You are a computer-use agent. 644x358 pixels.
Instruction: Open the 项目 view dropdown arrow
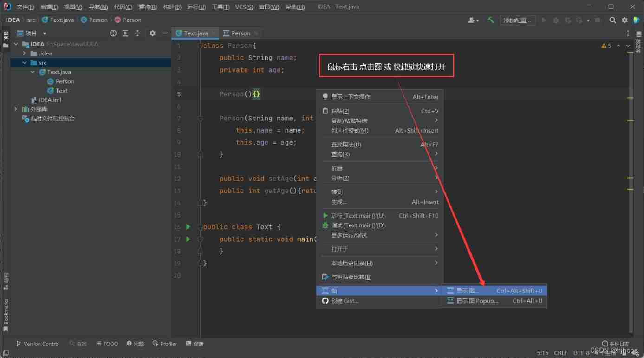[45, 33]
